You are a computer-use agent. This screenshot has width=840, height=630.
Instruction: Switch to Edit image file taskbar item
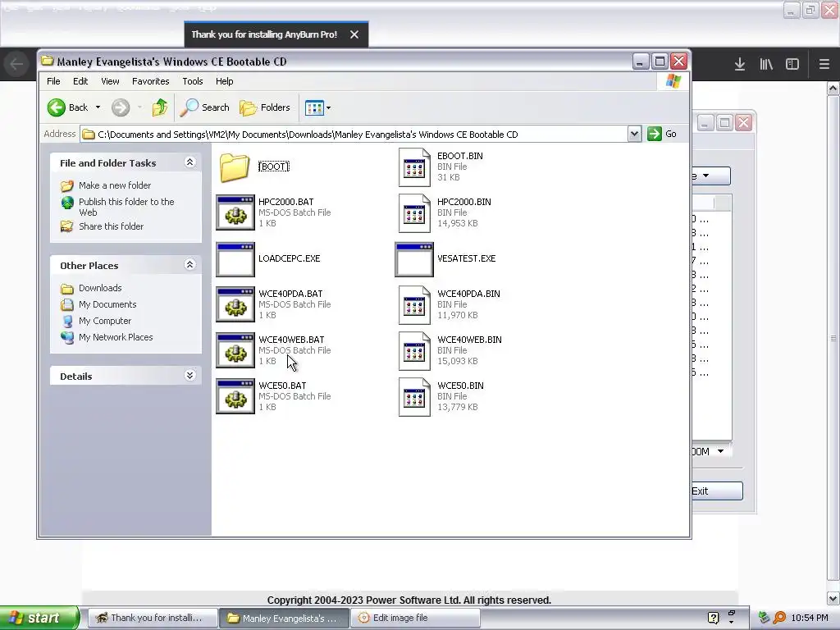[415, 618]
